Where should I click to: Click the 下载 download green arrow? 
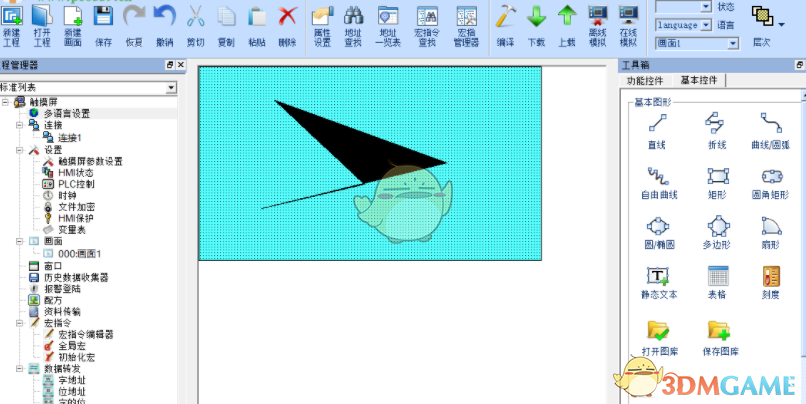(x=536, y=24)
